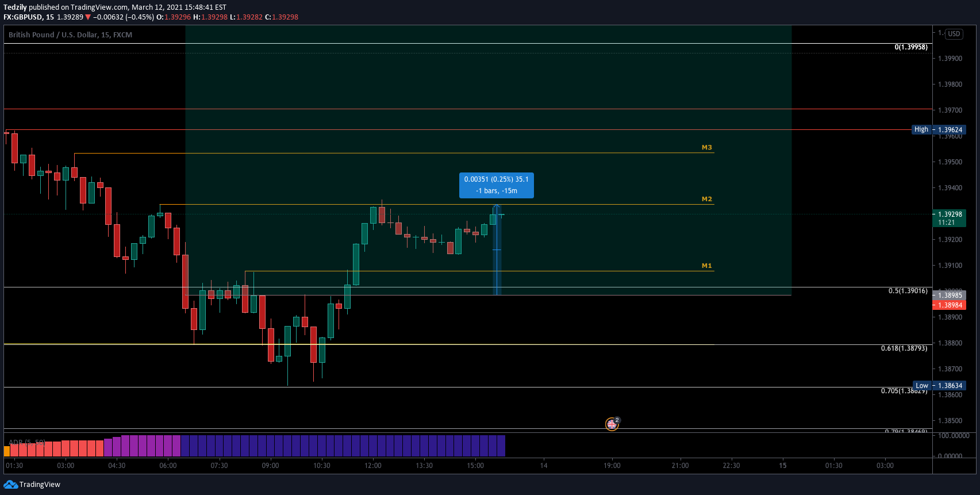
Task: Click the British Pound / U.S. Dollar chart title
Action: point(70,35)
